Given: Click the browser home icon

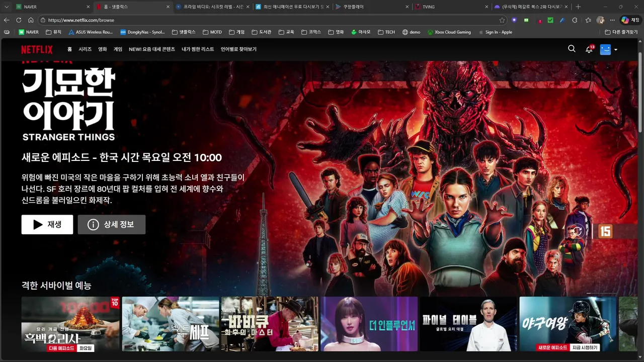Looking at the screenshot, I should click(31, 20).
